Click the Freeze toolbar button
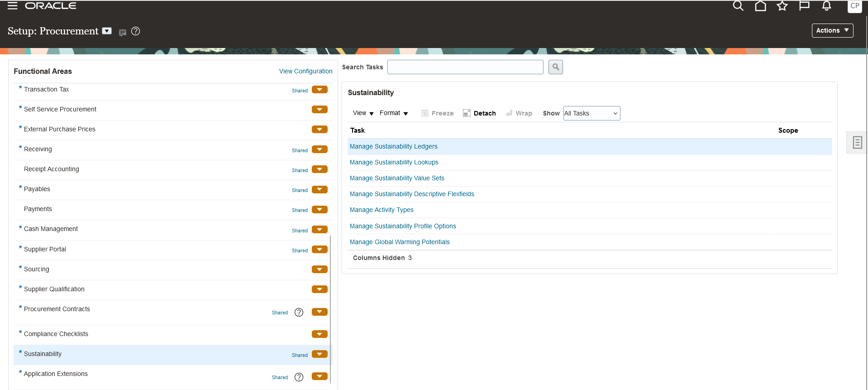This screenshot has width=868, height=390. pyautogui.click(x=437, y=113)
